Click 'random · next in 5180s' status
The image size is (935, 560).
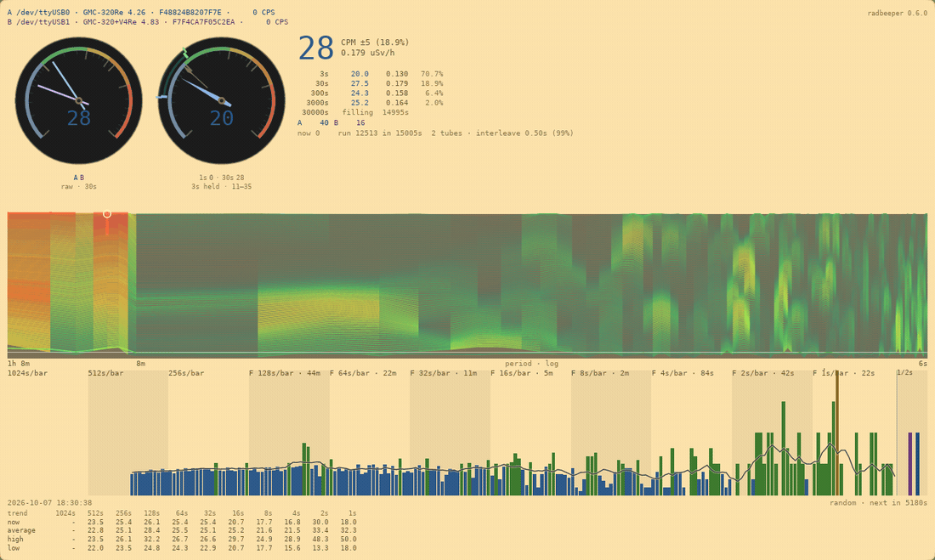tap(878, 503)
